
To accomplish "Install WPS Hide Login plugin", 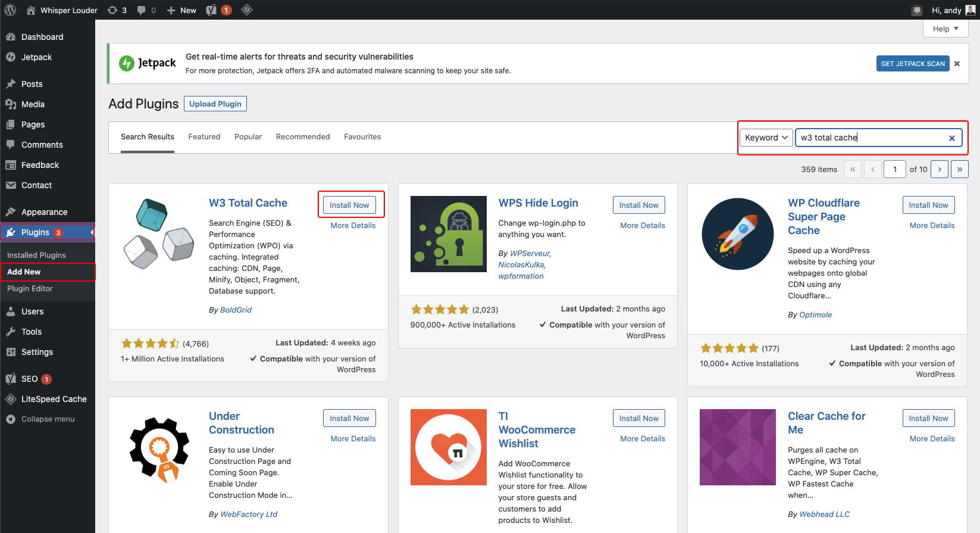I will 639,205.
